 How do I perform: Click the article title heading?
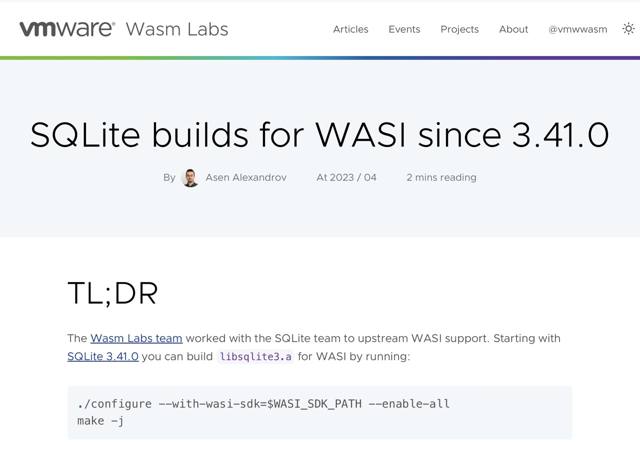click(319, 133)
